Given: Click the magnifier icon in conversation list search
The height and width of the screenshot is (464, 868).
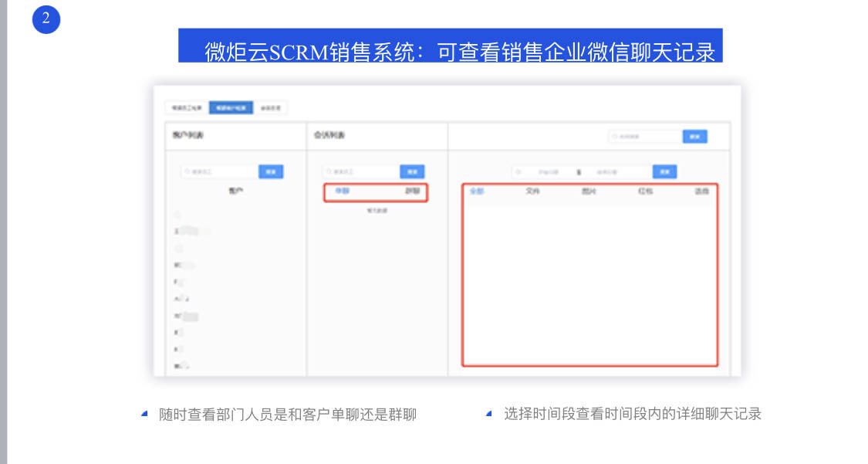Looking at the screenshot, I should pyautogui.click(x=329, y=172).
